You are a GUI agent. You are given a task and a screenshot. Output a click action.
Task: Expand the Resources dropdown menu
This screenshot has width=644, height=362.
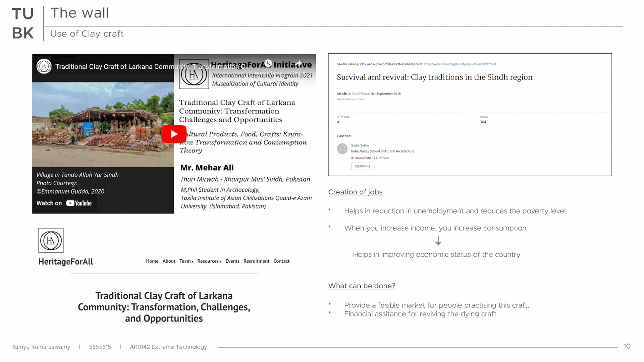pyautogui.click(x=209, y=261)
